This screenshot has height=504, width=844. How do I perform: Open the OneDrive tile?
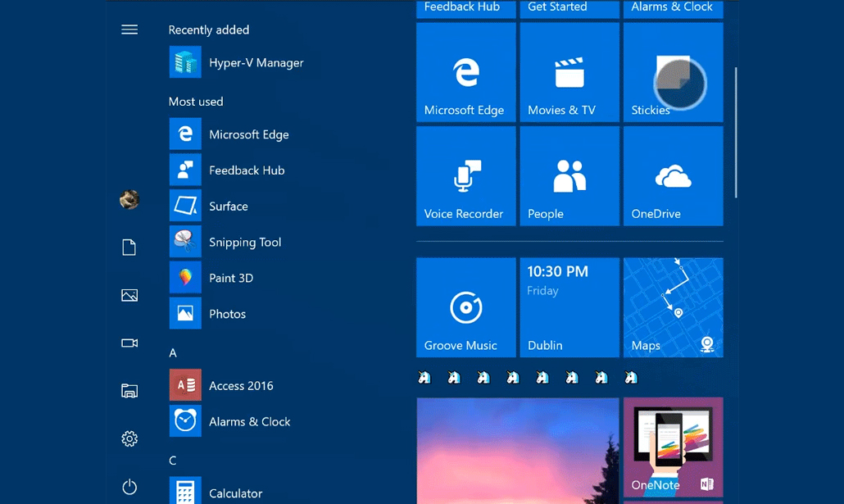pyautogui.click(x=673, y=176)
